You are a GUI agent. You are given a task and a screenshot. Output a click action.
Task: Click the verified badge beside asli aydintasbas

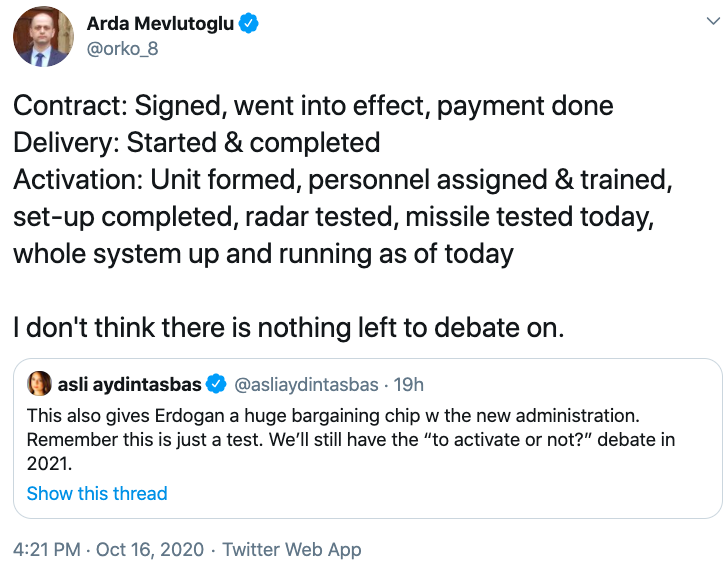[216, 384]
